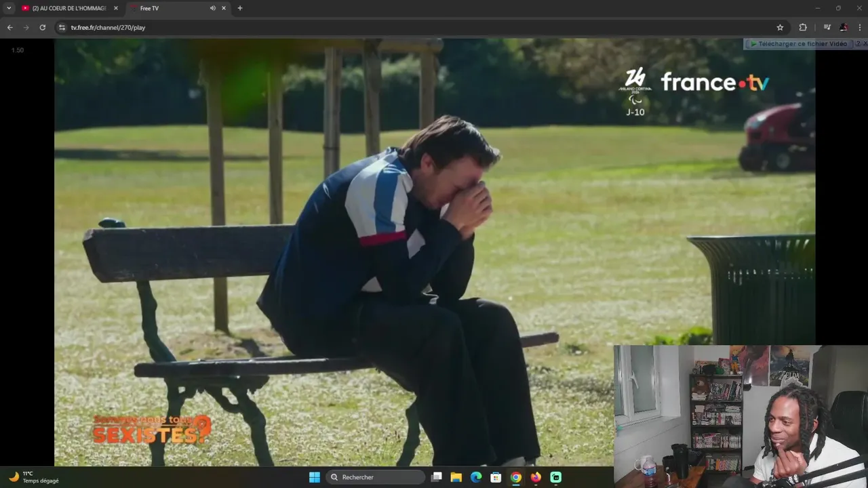Close the Chrome window

859,8
